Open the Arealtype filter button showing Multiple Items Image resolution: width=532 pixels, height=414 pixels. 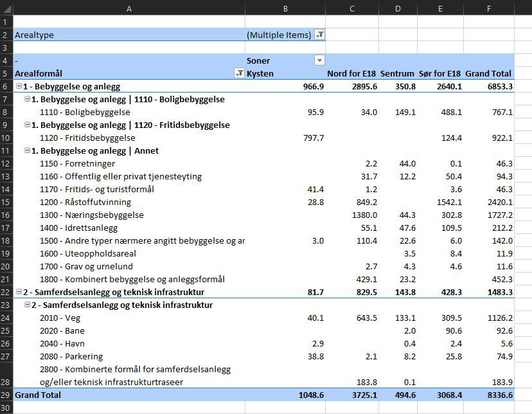pyautogui.click(x=319, y=35)
